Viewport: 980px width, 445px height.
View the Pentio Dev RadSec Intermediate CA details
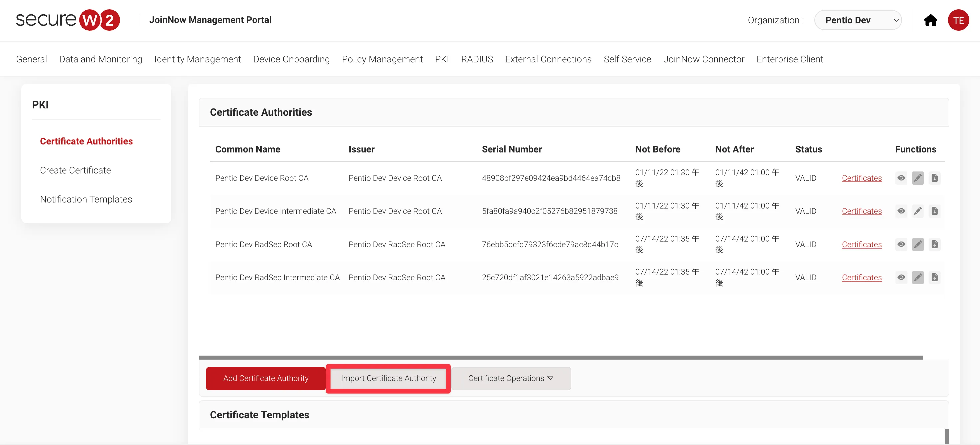901,277
